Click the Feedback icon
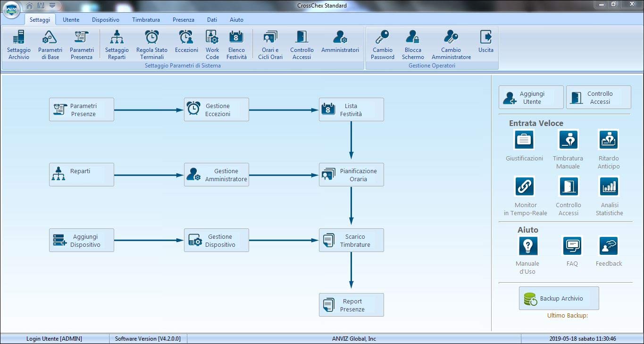This screenshot has width=644, height=344. 609,246
